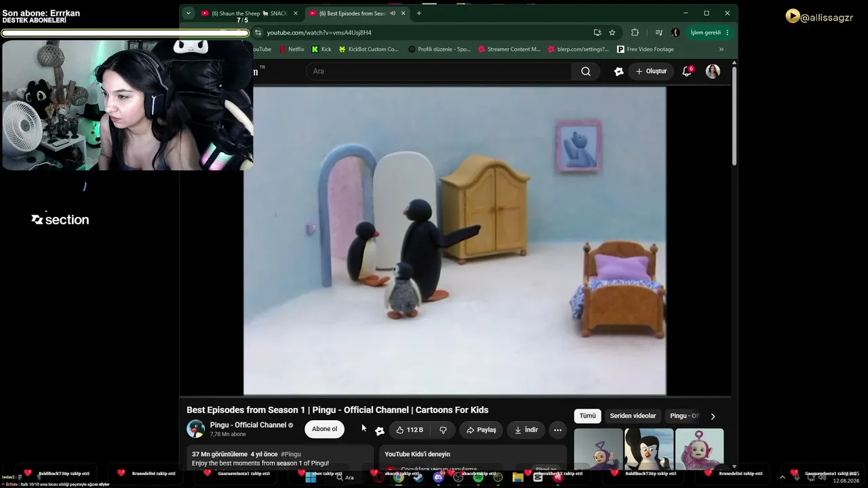This screenshot has height=488, width=868.
Task: Select the Pingu - Of... filter chip
Action: (684, 416)
